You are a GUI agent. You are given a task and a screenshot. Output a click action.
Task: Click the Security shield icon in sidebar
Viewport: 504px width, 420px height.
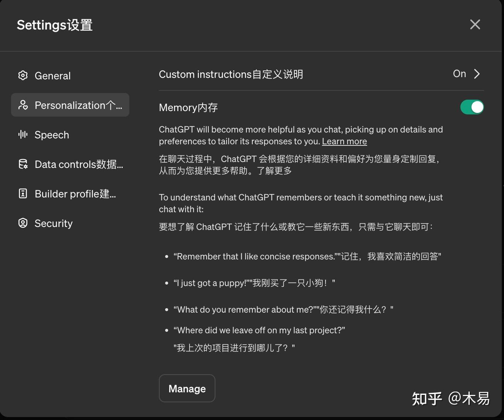coord(22,223)
